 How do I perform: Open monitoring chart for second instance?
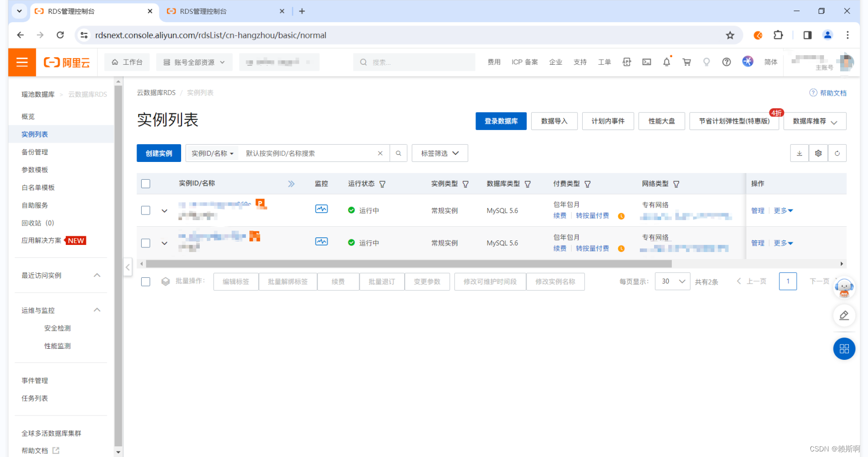click(322, 241)
